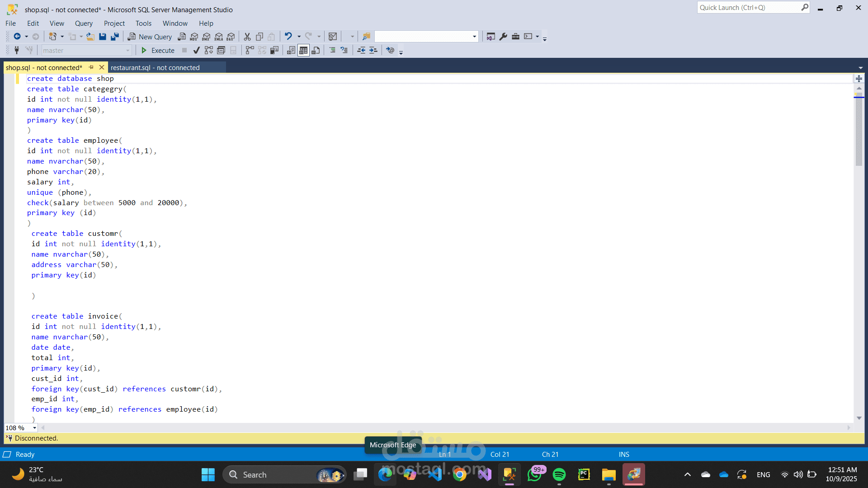
Task: Click the Parse query checkmark icon
Action: pos(196,50)
